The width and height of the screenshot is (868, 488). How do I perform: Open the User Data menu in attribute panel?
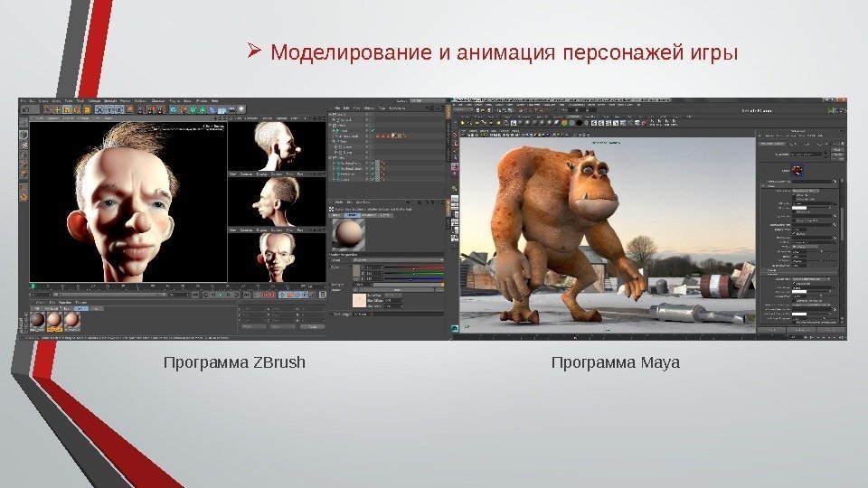(363, 202)
